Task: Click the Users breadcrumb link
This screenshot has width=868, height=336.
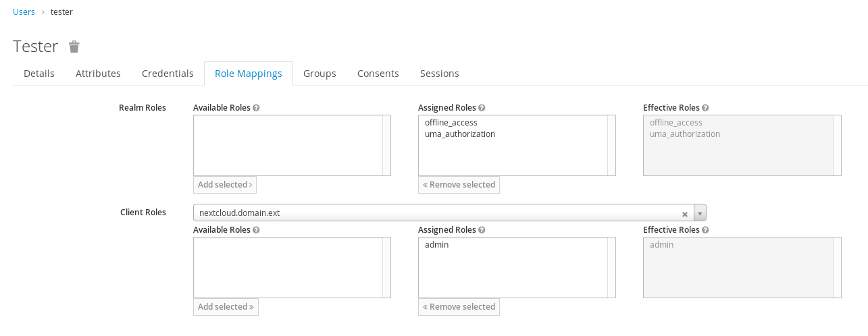Action: click(24, 12)
